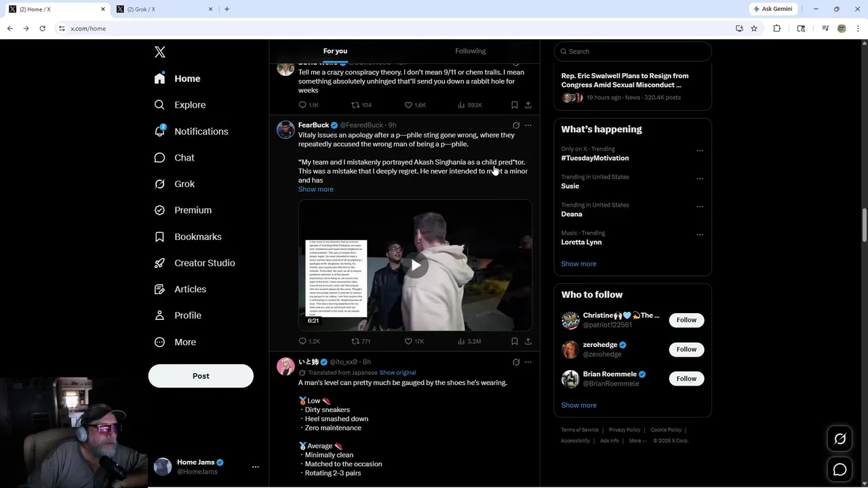Switch to the For you tab
868x488 pixels.
(335, 51)
